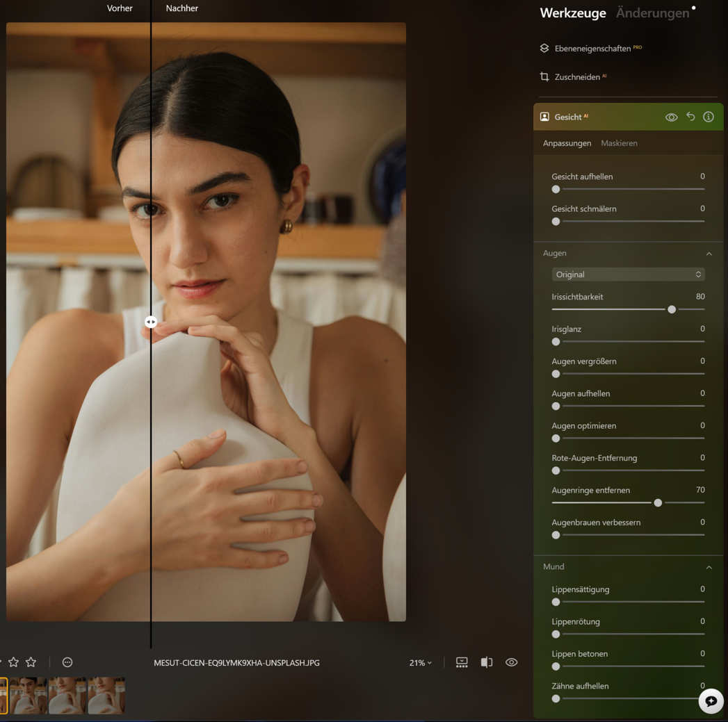This screenshot has height=722, width=728.
Task: Click the Werkzeuge heading
Action: (572, 13)
